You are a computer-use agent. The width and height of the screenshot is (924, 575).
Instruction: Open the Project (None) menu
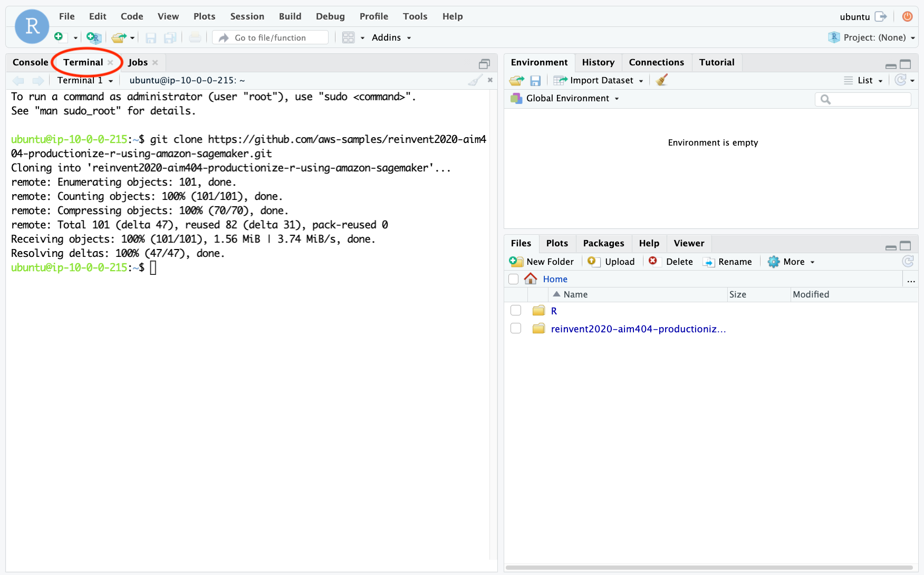point(872,37)
